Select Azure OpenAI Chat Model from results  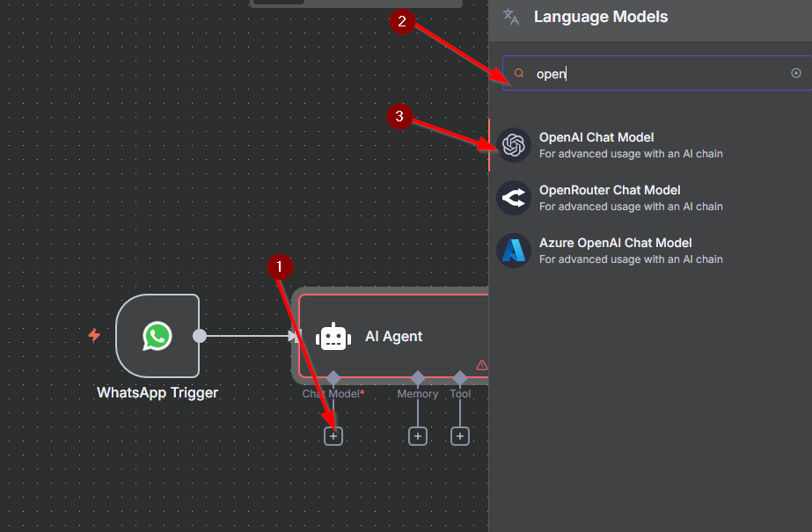pyautogui.click(x=650, y=251)
